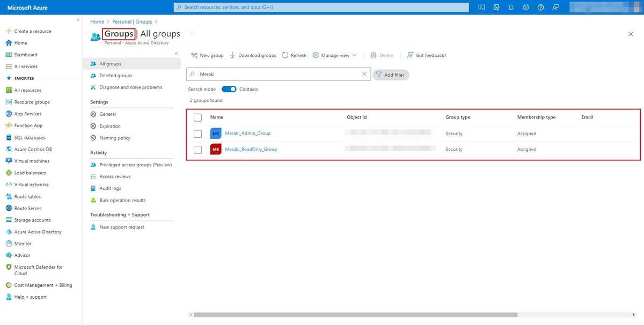Click the Dashboard icon in sidebar

click(x=9, y=55)
